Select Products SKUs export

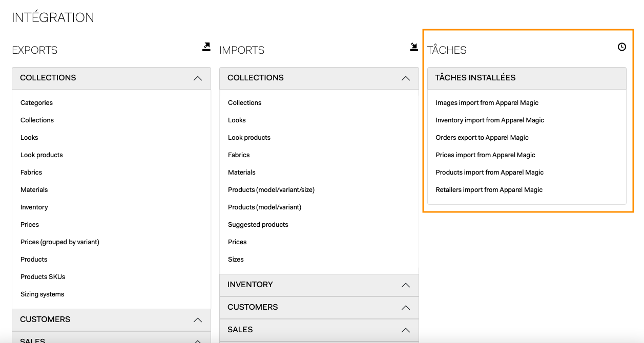(x=43, y=277)
